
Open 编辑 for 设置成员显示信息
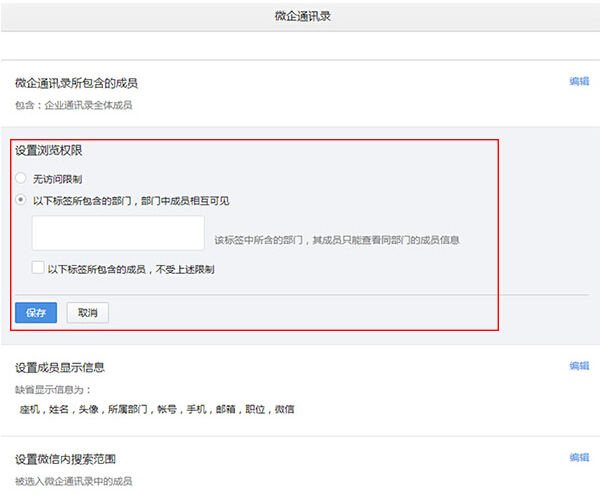(579, 366)
